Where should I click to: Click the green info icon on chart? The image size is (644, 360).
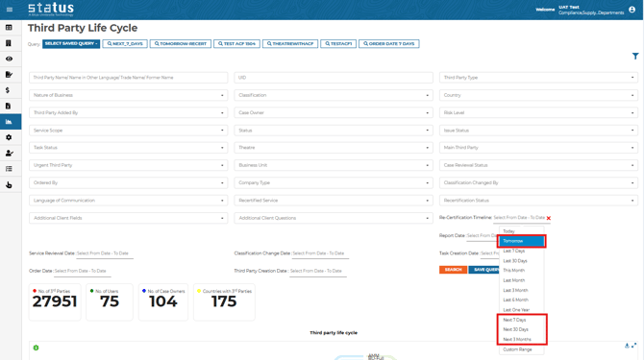[x=36, y=348]
